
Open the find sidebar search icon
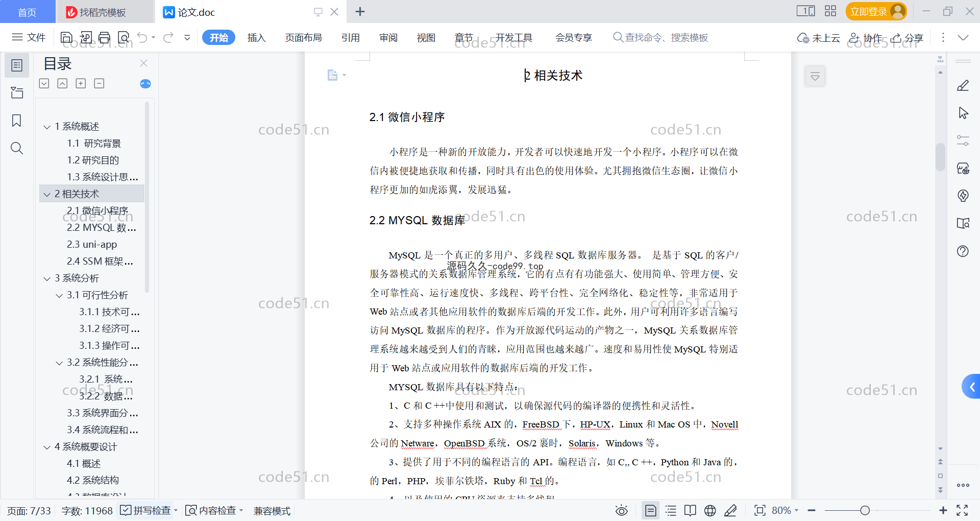pyautogui.click(x=17, y=148)
